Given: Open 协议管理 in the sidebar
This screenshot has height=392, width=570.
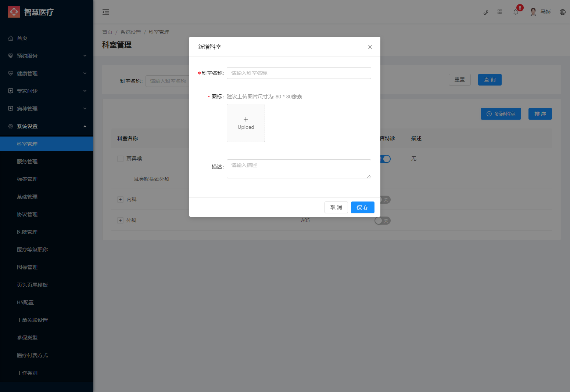Looking at the screenshot, I should [47, 214].
